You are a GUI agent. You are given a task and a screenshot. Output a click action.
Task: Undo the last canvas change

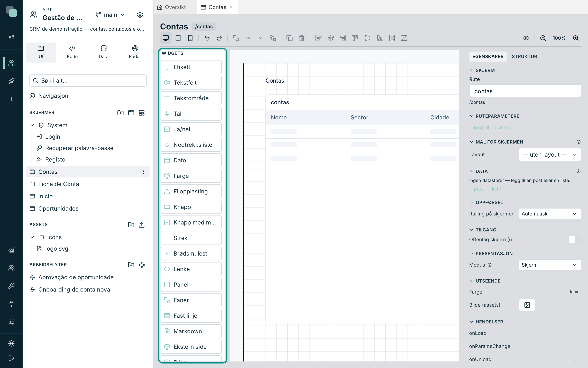click(207, 38)
